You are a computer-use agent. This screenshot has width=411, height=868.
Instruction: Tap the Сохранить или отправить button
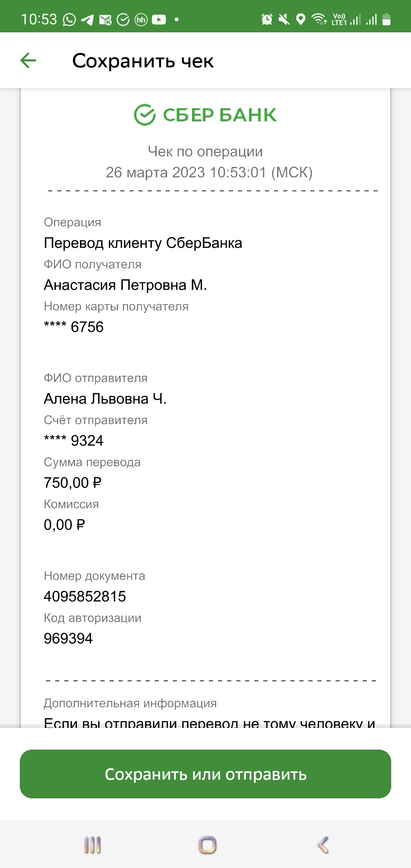click(205, 774)
